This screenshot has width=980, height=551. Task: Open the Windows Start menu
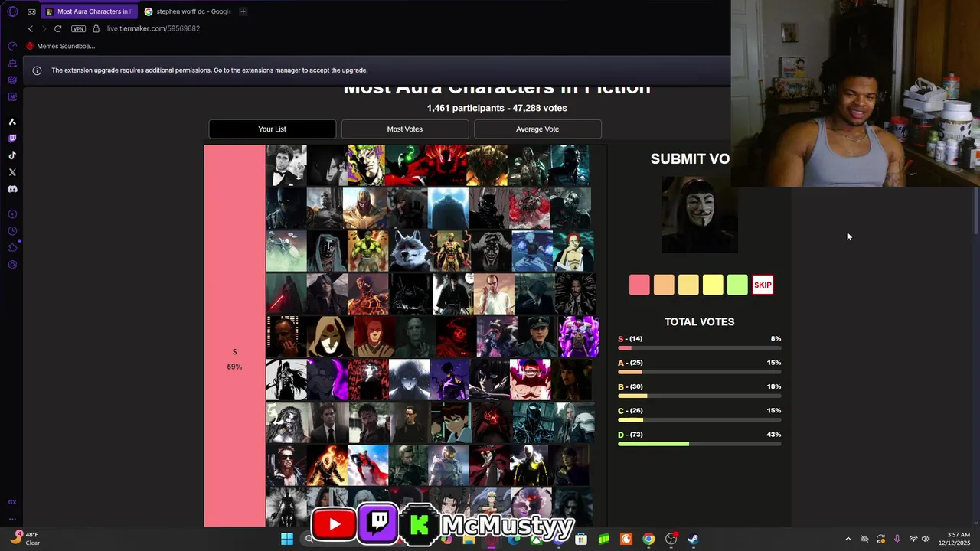[x=287, y=539]
